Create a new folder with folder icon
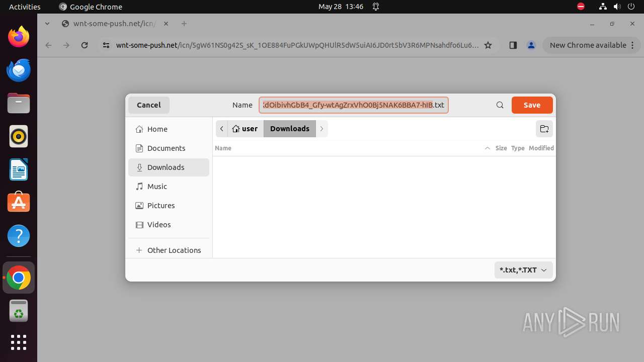 (x=544, y=129)
